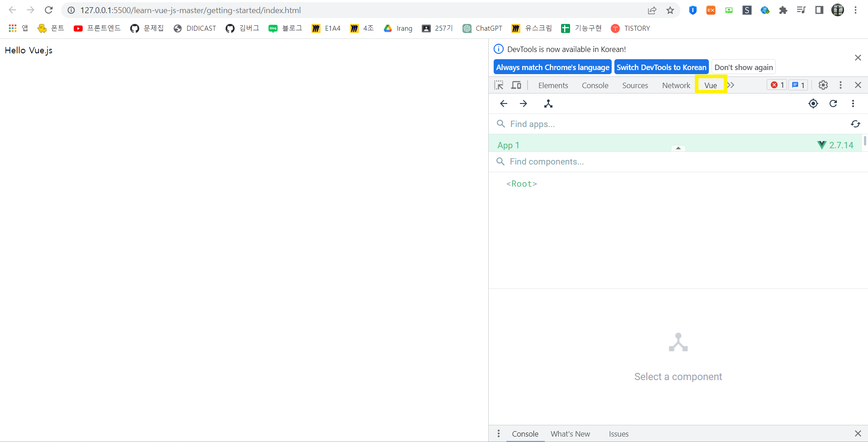Open the drawer Console tab

click(x=525, y=434)
